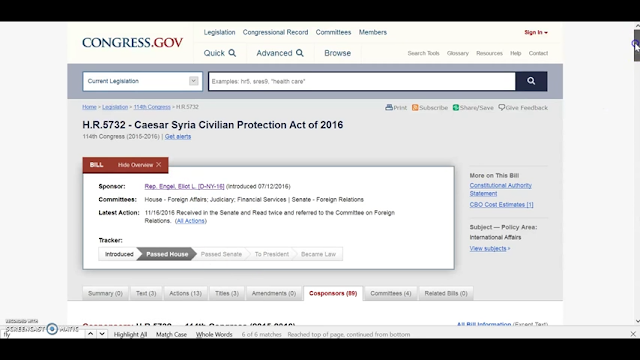640x360 pixels.
Task: Expand the Sign In menu
Action: (536, 32)
